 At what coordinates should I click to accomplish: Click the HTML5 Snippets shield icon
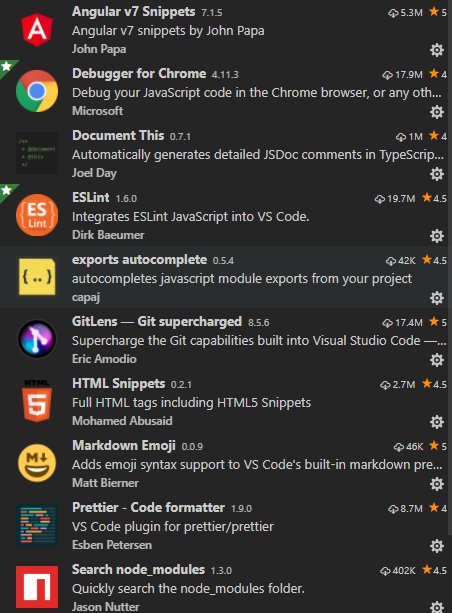point(37,401)
